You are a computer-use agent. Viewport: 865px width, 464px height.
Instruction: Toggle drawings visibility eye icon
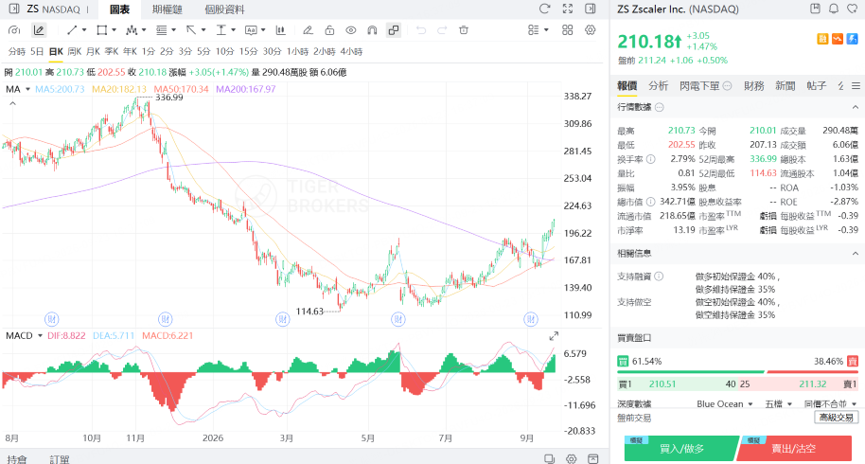(351, 30)
